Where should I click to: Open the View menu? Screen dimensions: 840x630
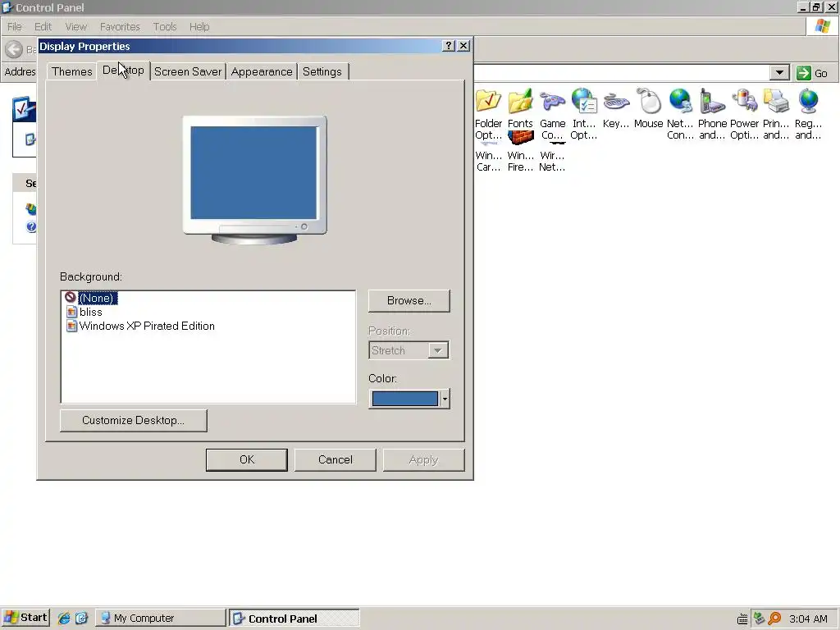(76, 26)
